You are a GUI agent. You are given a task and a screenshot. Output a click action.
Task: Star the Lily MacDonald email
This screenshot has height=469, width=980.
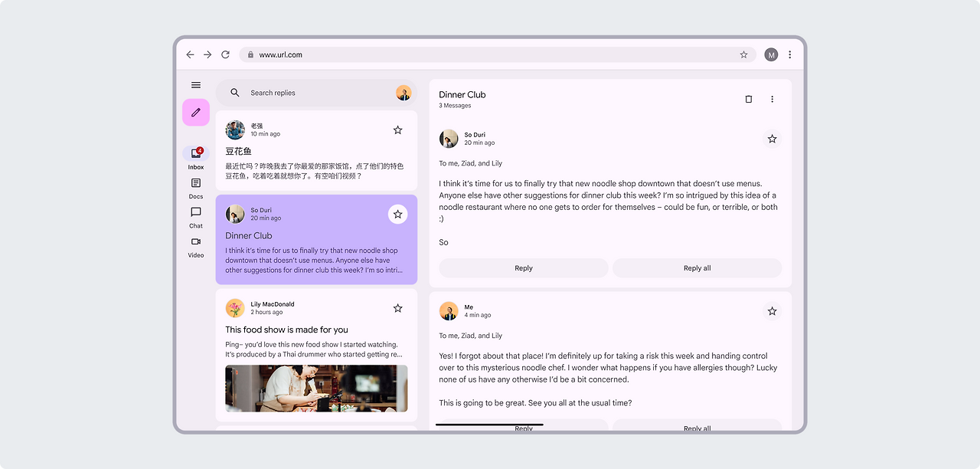(398, 308)
